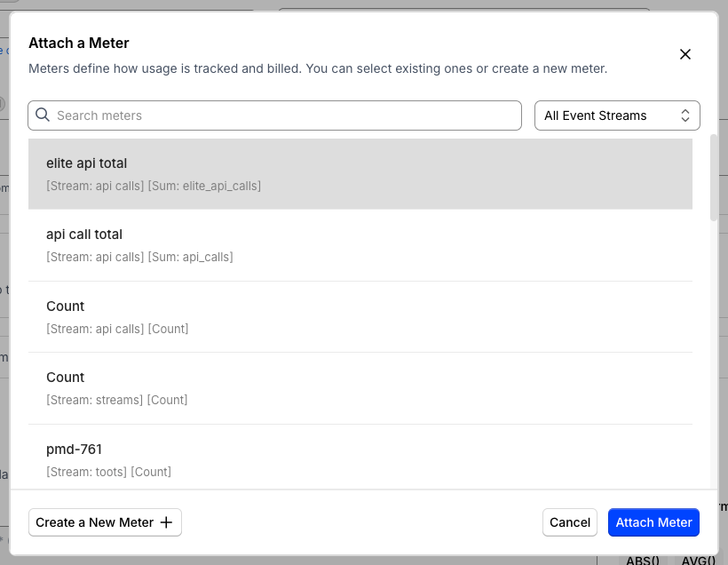Click the Search meters input field

click(x=274, y=115)
